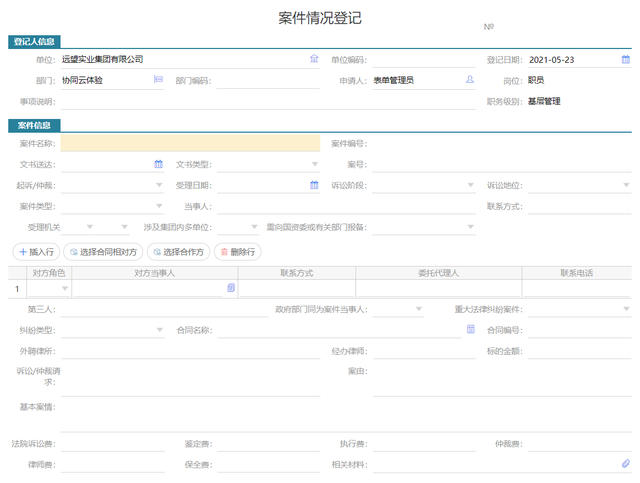Expand the 文书类型 dropdown
Screen dimensions: 640x483
(x=314, y=164)
